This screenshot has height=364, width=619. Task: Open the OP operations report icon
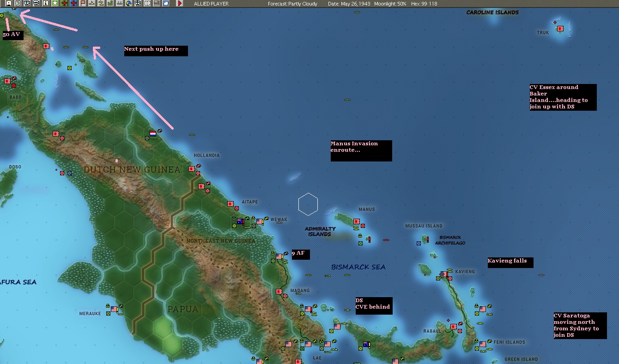[x=147, y=3]
